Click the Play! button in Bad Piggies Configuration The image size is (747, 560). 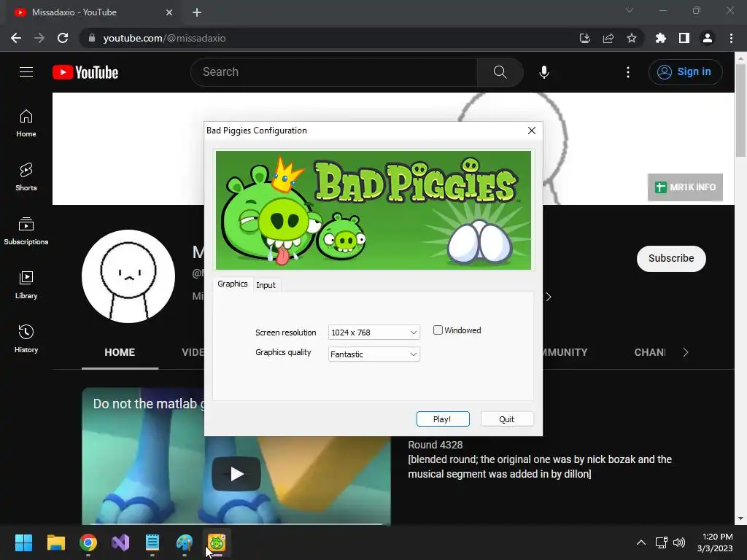(443, 419)
